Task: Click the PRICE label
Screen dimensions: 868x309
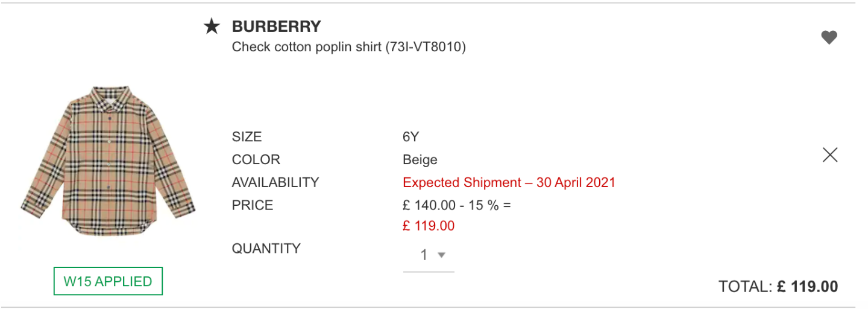Action: coord(253,205)
